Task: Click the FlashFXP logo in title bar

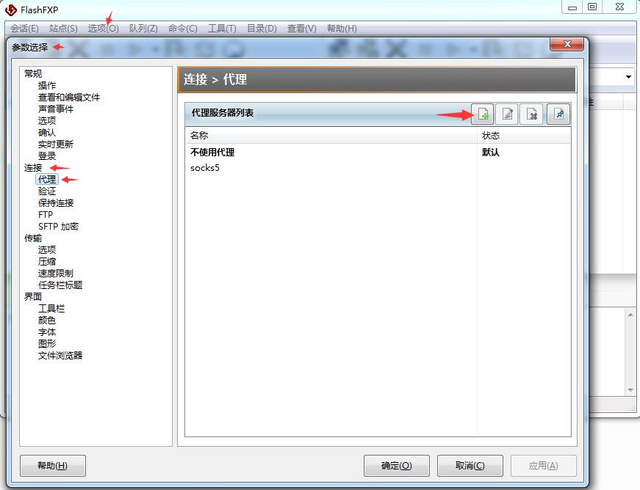Action: pos(11,9)
